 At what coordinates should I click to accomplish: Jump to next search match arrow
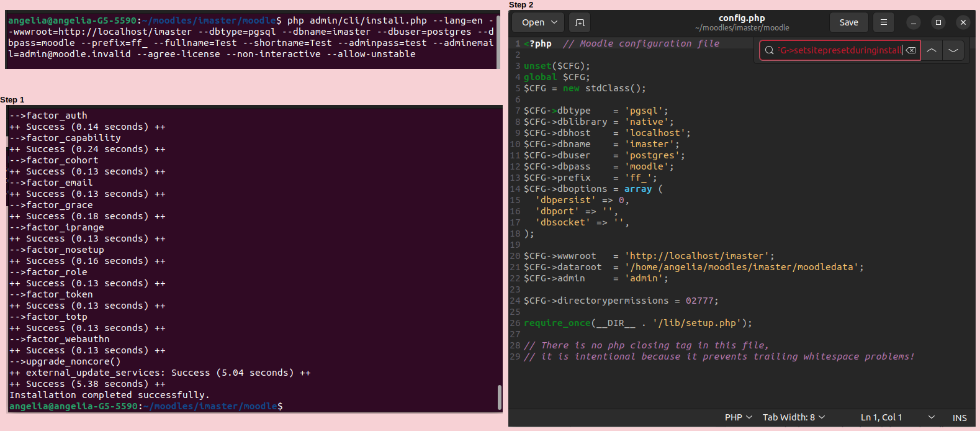pyautogui.click(x=953, y=50)
